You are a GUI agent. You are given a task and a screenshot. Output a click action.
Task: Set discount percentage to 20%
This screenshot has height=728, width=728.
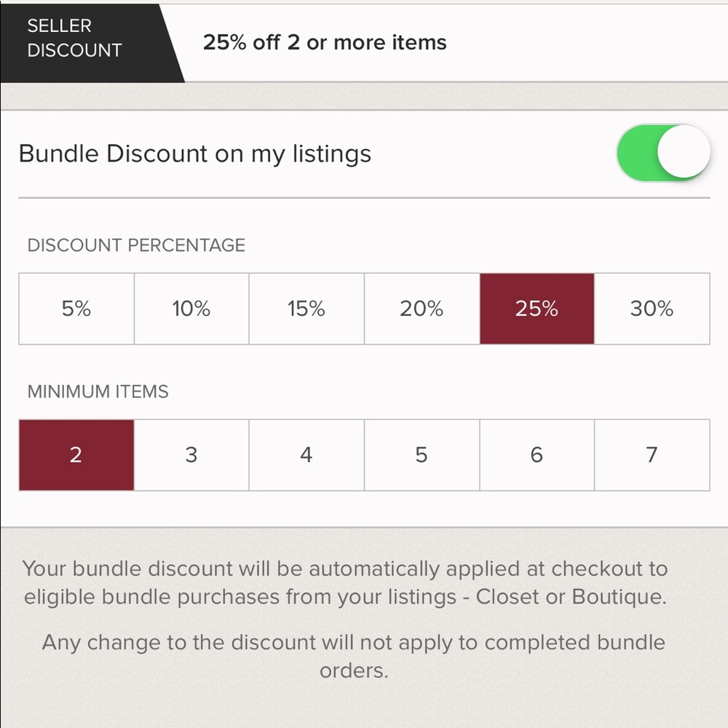pos(422,309)
